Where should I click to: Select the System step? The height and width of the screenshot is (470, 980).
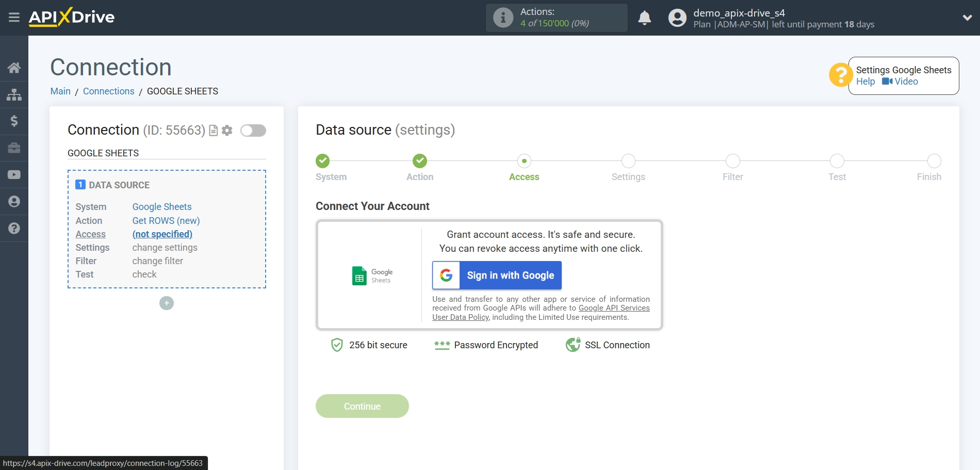pos(323,161)
